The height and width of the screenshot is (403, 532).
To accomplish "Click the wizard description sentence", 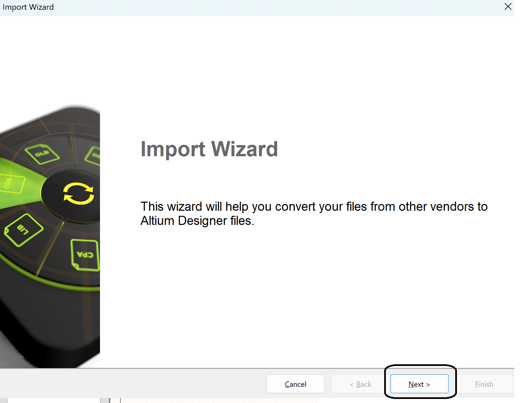I will click(314, 213).
